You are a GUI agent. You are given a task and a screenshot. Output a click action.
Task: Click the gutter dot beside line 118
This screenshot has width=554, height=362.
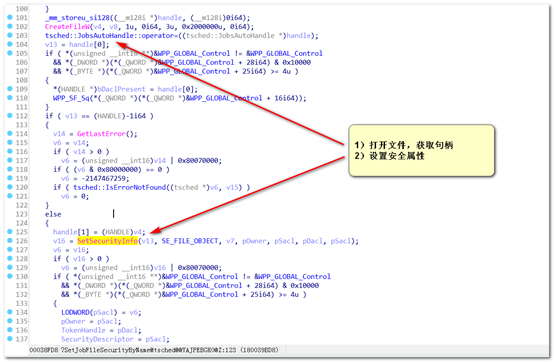tap(10, 169)
